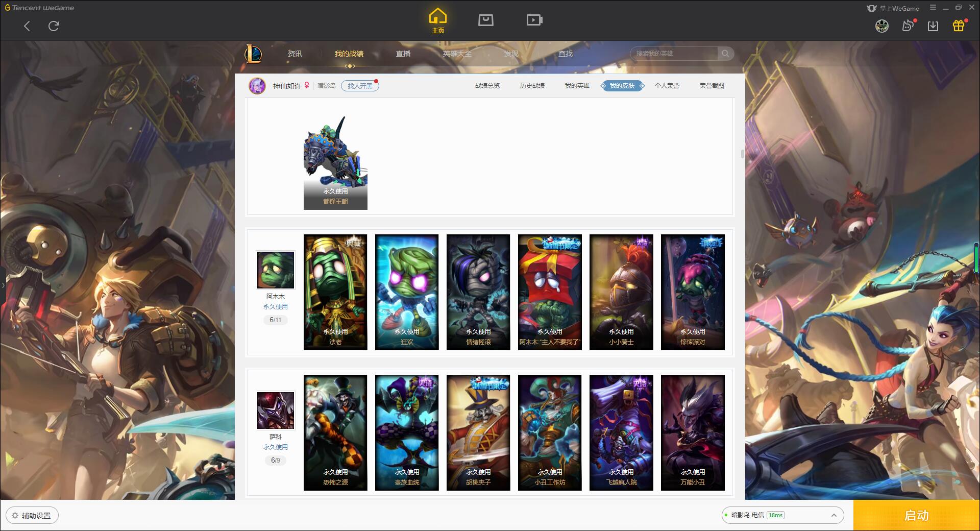Screen dimensions: 980x531
Task: Open 辅助设置 settings button
Action: tap(32, 516)
